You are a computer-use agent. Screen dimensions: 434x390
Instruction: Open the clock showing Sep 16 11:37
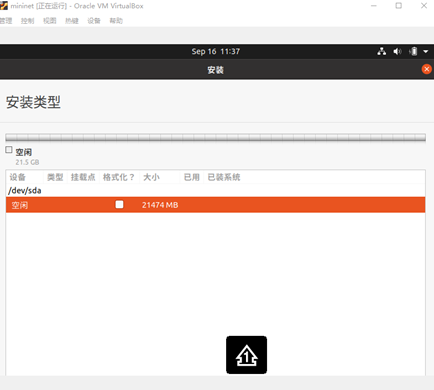(x=215, y=51)
